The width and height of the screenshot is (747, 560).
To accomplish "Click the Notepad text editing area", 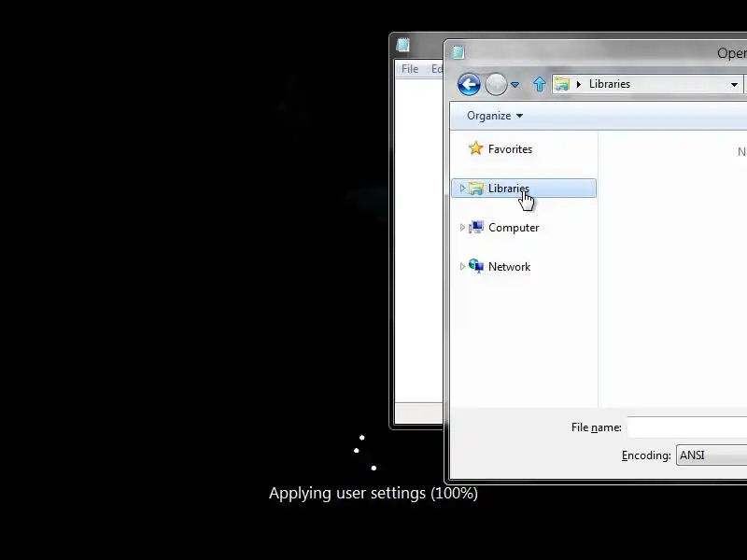I will 418,241.
